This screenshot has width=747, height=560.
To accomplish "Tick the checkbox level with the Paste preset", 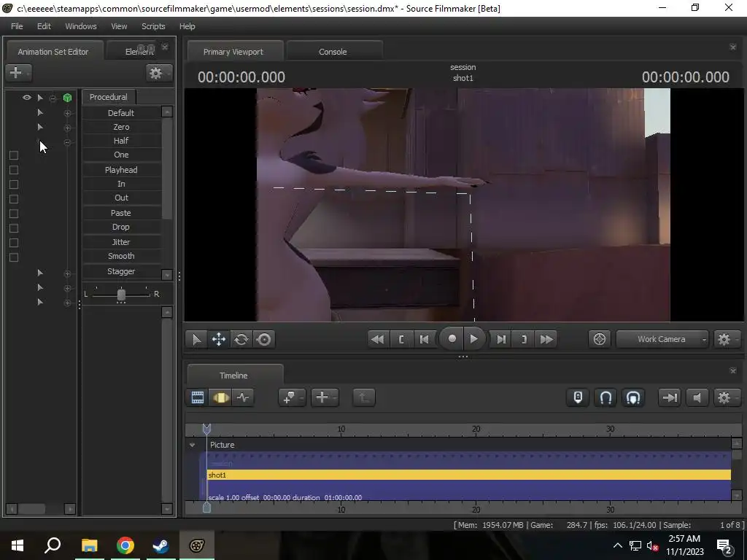I will (14, 214).
